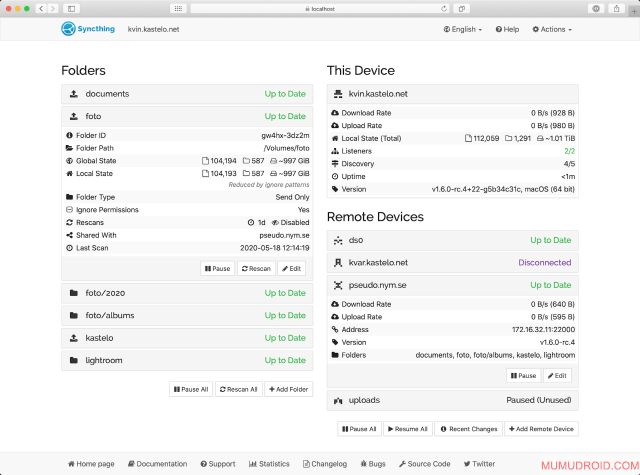Click the Listeners value 2/2
640x475 pixels.
[x=569, y=151]
